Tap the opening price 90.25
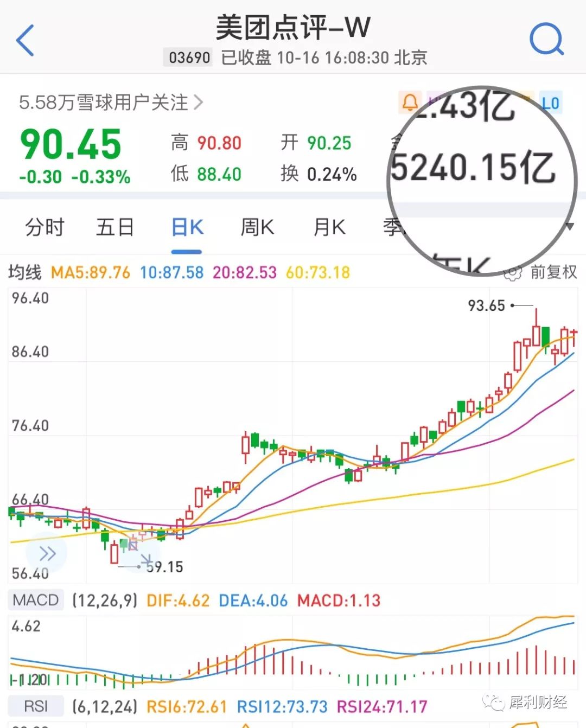 (x=329, y=143)
